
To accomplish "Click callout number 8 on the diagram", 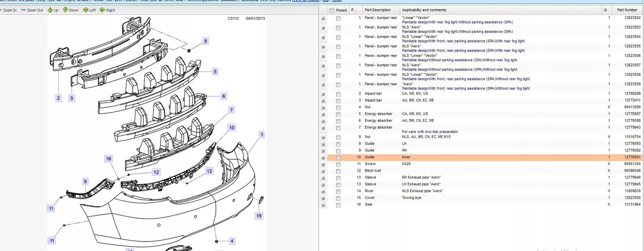I will coord(205,41).
